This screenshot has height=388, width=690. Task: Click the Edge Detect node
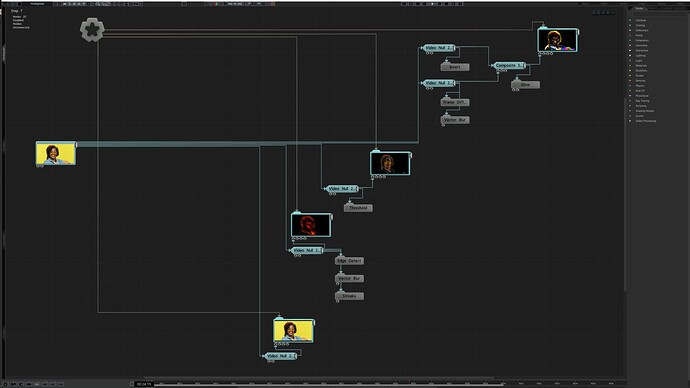click(x=349, y=261)
